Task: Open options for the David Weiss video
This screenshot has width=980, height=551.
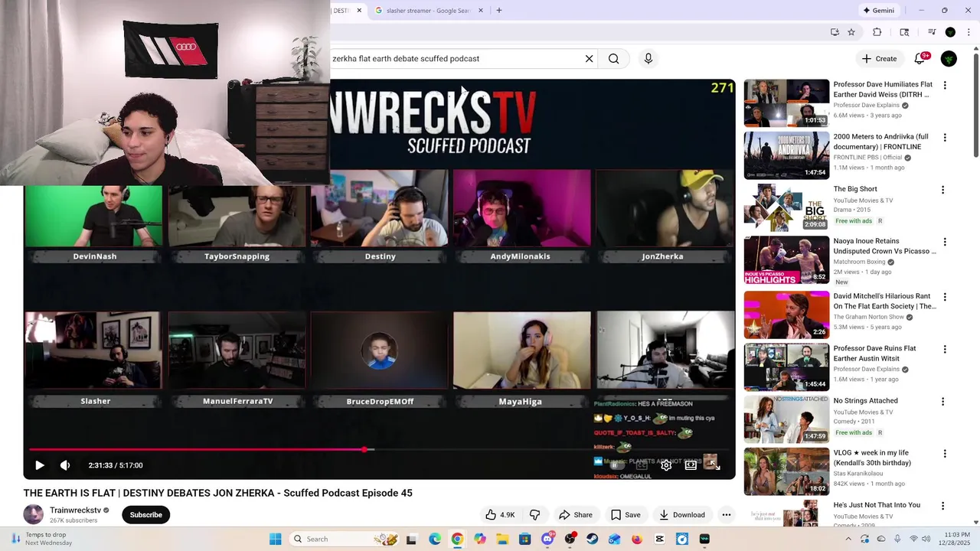Action: pos(944,86)
